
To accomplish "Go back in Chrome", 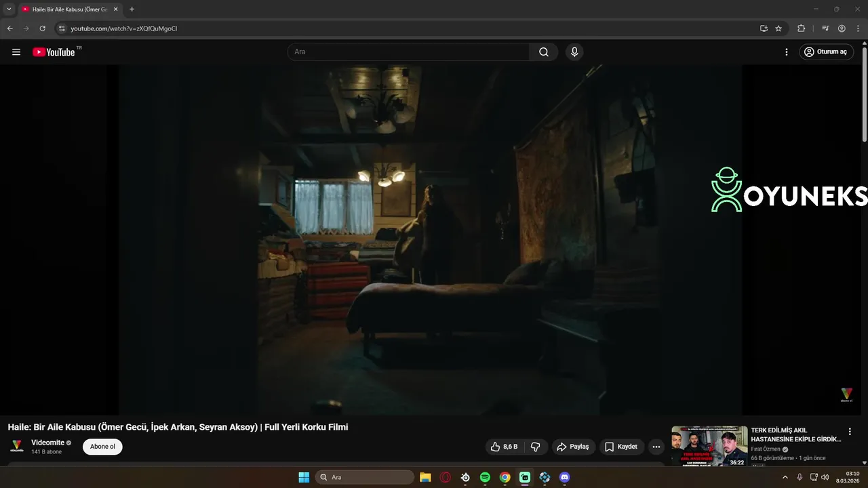I will click(10, 28).
